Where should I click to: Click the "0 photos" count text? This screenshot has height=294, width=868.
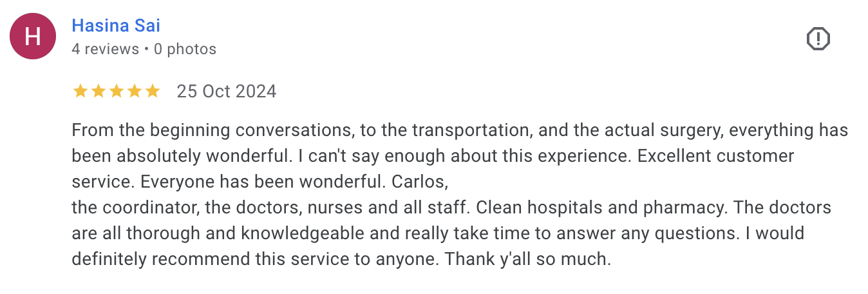[x=185, y=49]
